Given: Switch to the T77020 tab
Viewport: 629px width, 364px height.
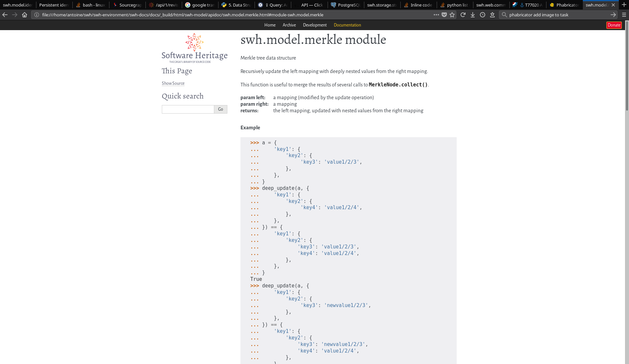Looking at the screenshot, I should (527, 5).
